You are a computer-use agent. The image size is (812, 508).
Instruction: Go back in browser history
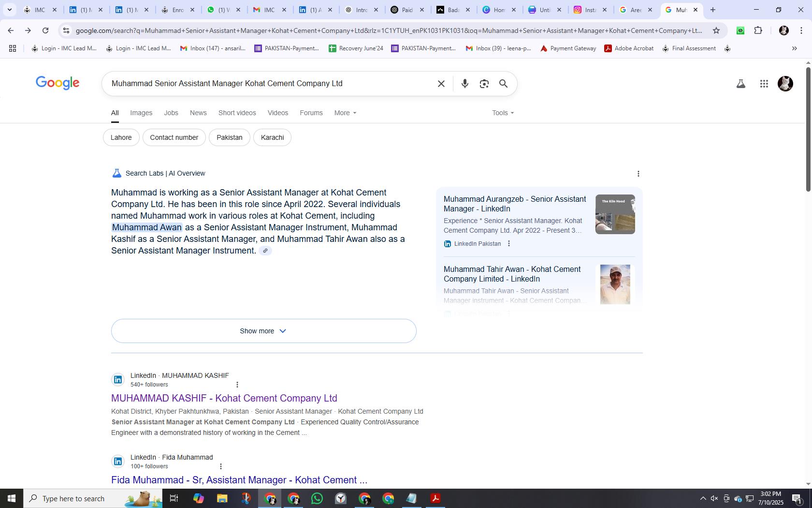coord(11,30)
